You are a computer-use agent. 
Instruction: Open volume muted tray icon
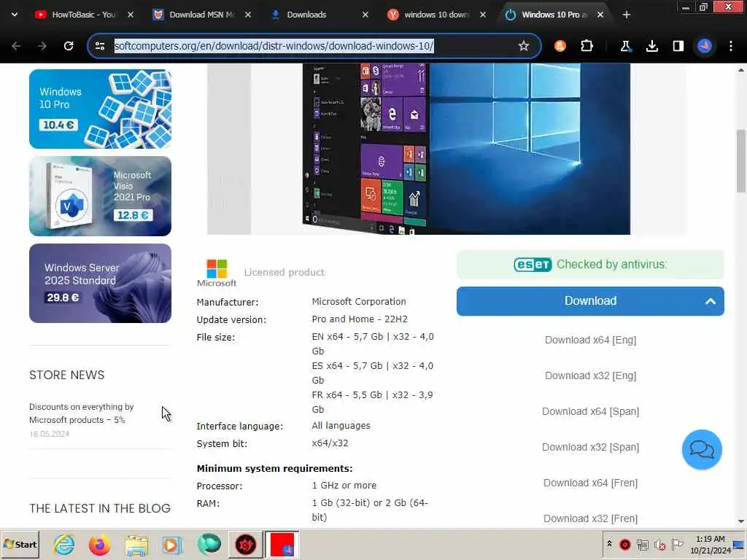coord(659,544)
